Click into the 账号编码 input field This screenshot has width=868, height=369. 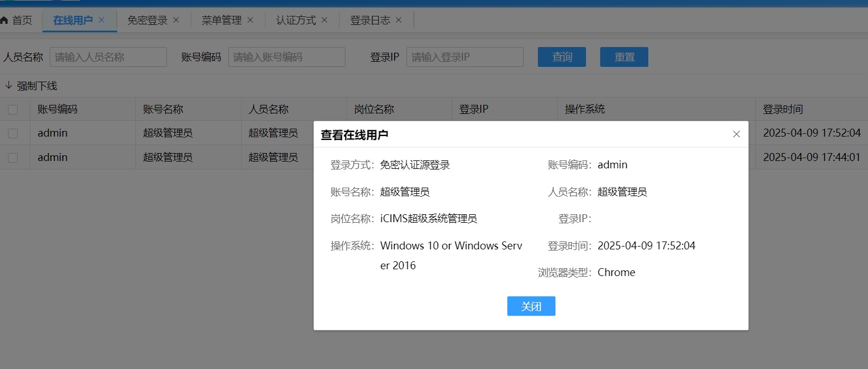[287, 57]
